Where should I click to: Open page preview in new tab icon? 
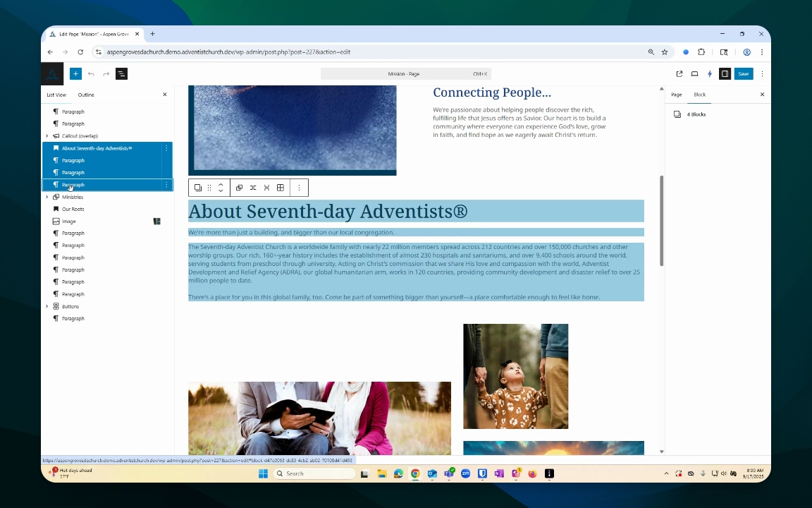click(679, 73)
